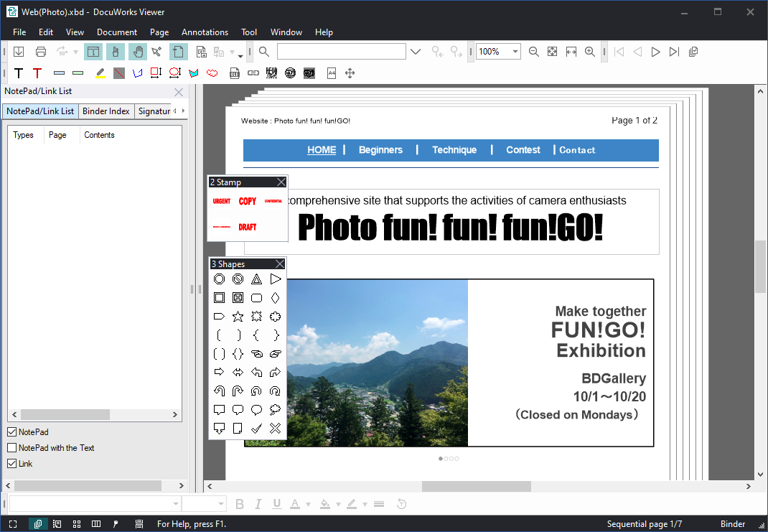The image size is (768, 532).
Task: Close the 2 Stamp palette
Action: click(281, 182)
